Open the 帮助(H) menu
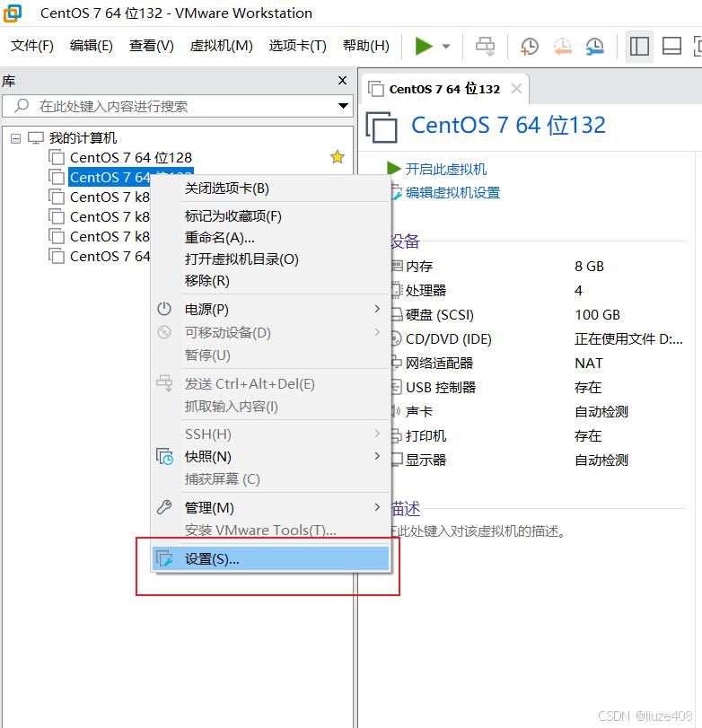Image resolution: width=702 pixels, height=728 pixels. (366, 46)
